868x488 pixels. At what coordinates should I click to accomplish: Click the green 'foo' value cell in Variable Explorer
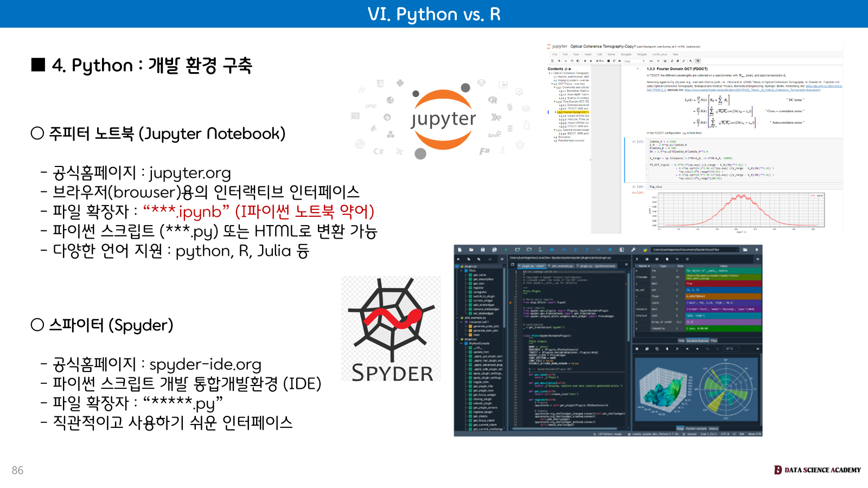(x=723, y=271)
